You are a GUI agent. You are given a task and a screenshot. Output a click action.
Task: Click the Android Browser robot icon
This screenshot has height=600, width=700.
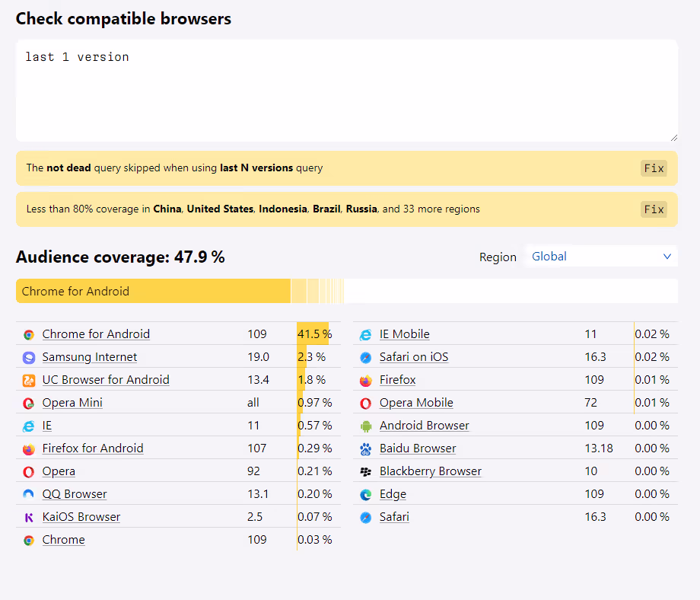[366, 426]
